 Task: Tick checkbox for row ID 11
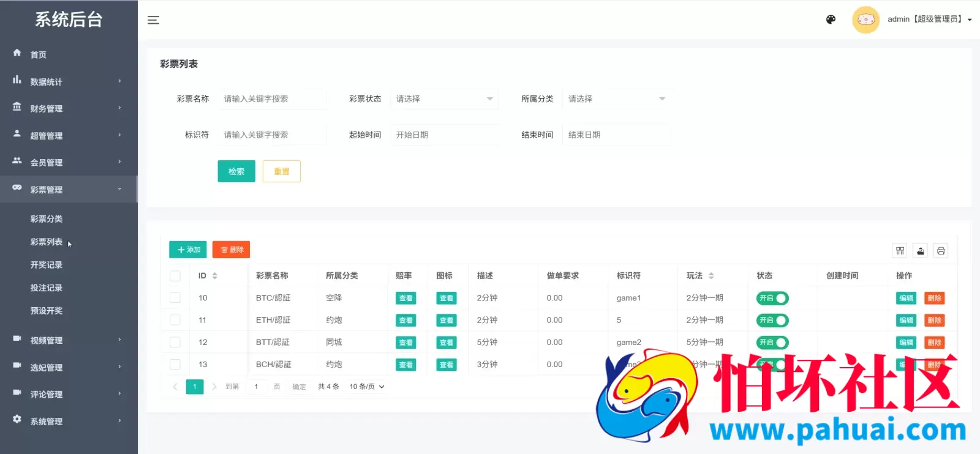(x=175, y=320)
